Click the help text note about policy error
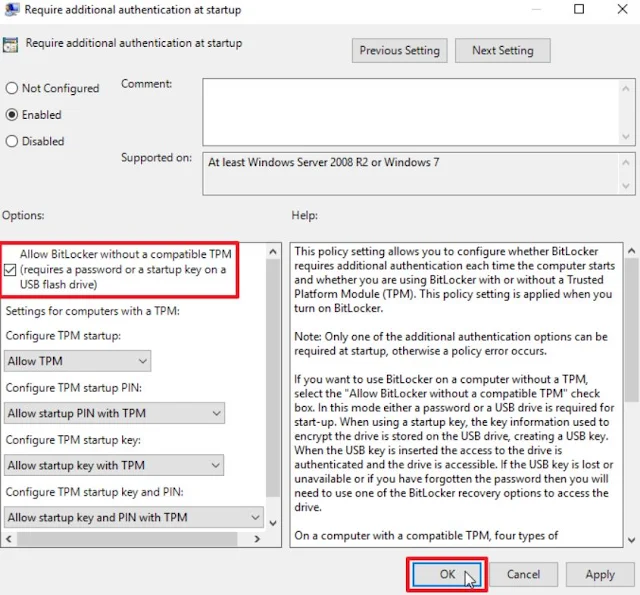This screenshot has width=640, height=595. (451, 344)
